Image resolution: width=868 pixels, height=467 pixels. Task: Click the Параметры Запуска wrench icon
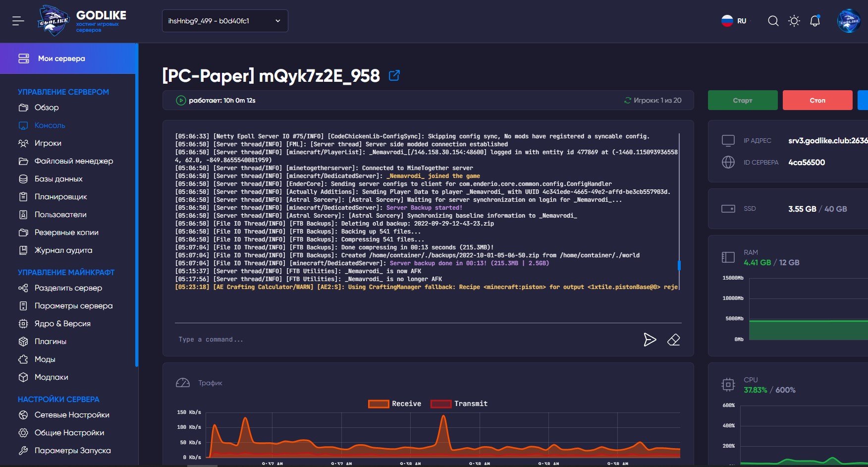click(23, 451)
